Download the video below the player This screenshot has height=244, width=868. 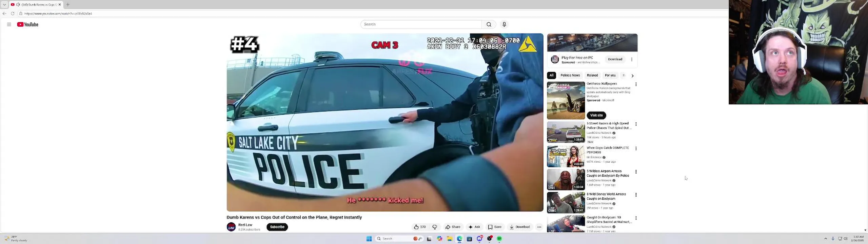519,227
